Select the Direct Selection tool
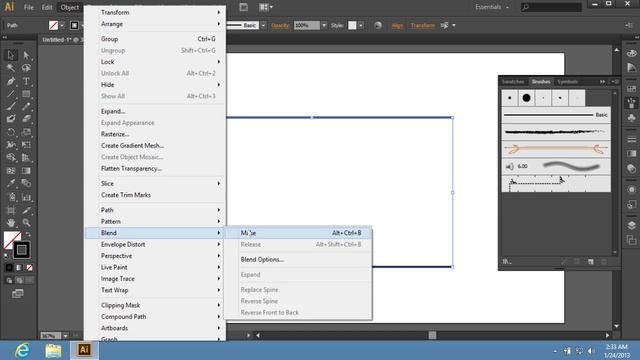Image resolution: width=640 pixels, height=360 pixels. [26, 55]
